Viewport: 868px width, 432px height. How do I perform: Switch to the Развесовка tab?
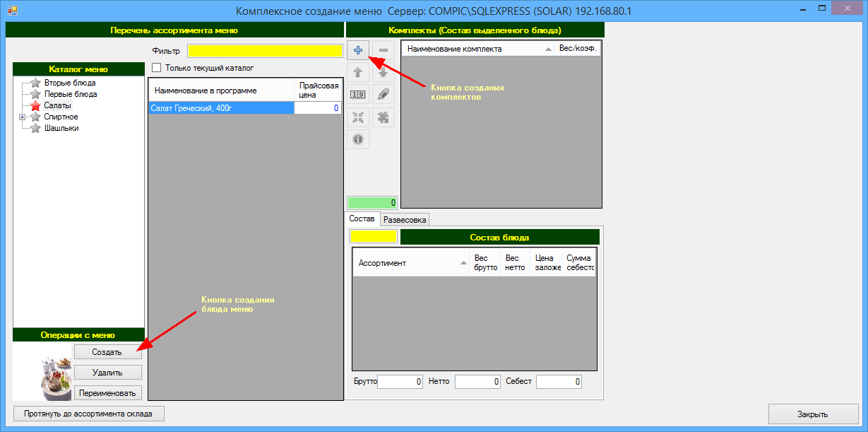[x=405, y=220]
